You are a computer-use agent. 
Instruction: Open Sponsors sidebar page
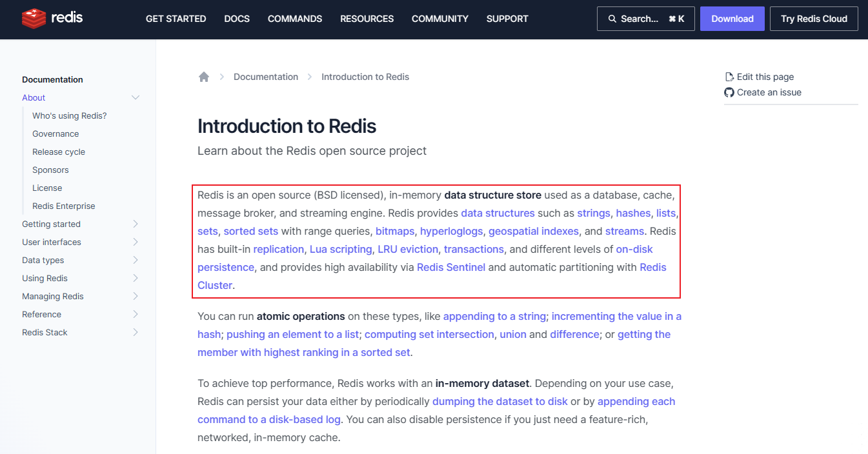click(x=50, y=170)
